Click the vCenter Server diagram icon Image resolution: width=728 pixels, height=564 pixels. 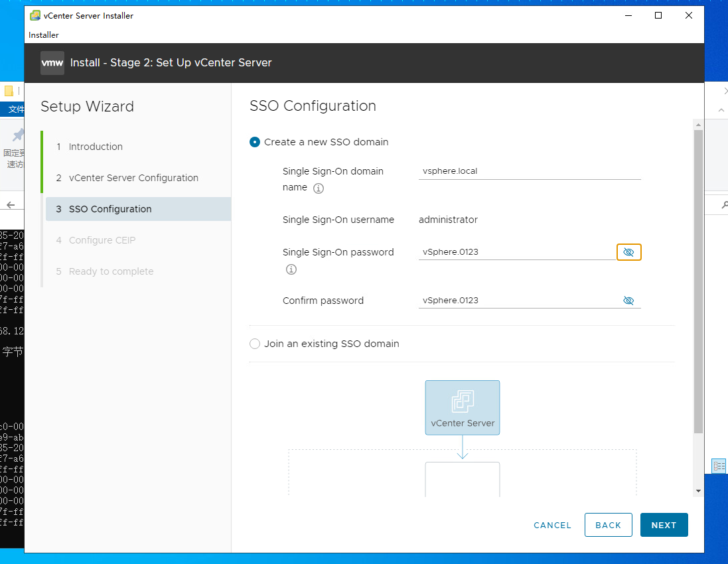[463, 401]
